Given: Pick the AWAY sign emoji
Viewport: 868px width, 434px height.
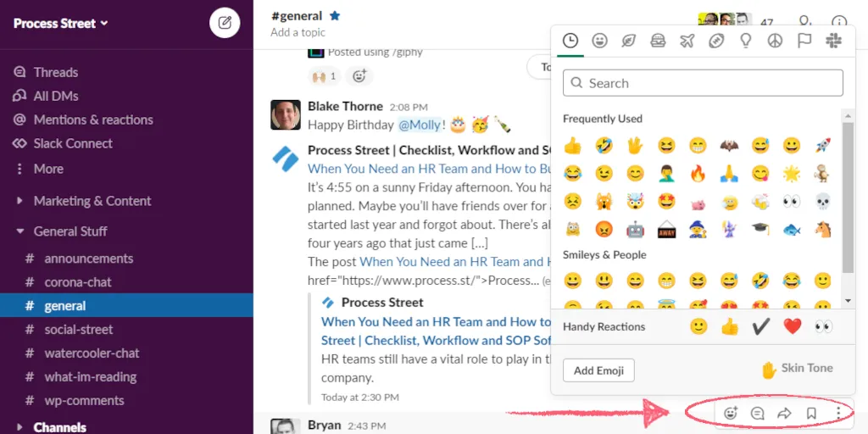Looking at the screenshot, I should (x=666, y=229).
